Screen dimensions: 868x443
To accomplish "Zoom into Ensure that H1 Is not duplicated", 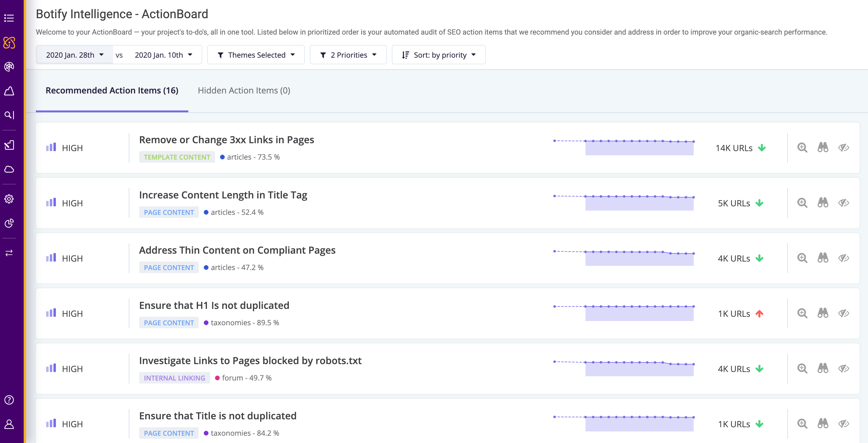I will [802, 313].
